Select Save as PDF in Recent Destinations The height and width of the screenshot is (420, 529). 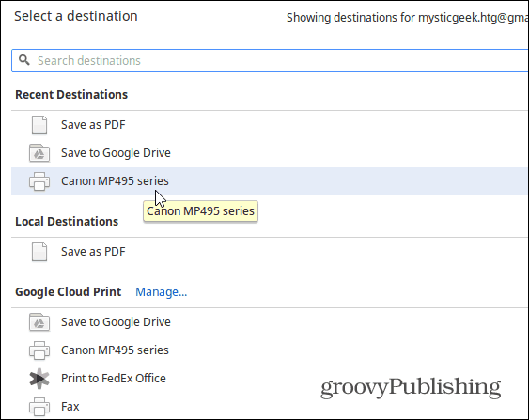(93, 125)
